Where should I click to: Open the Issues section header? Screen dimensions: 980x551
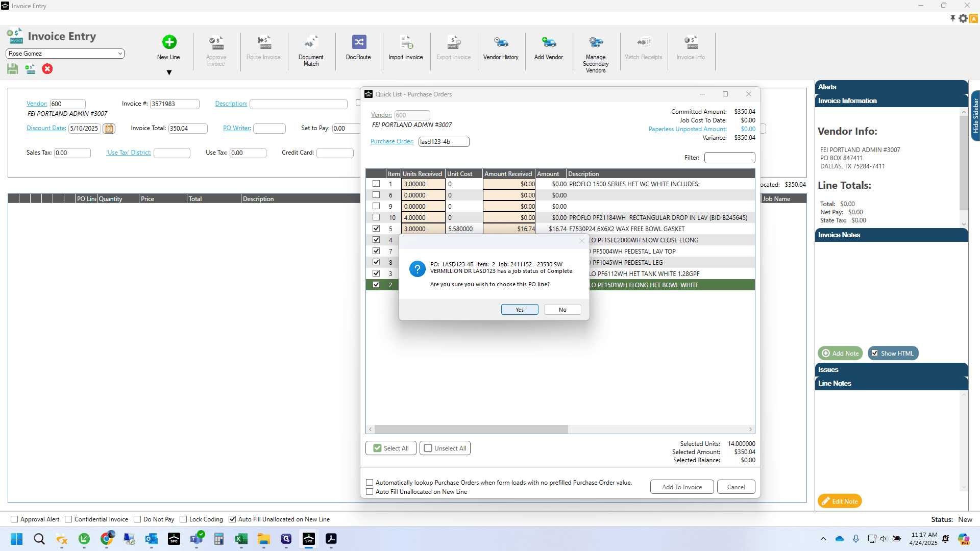coord(891,369)
